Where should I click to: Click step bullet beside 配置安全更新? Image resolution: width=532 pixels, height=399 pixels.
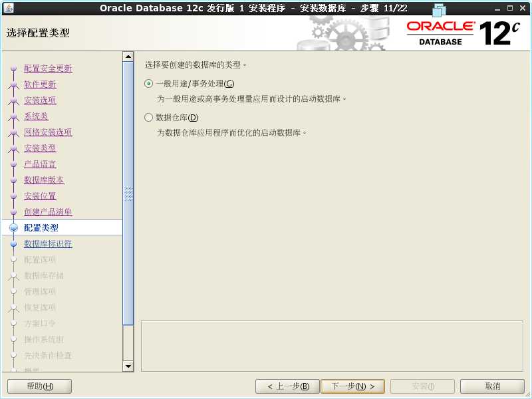(x=13, y=68)
